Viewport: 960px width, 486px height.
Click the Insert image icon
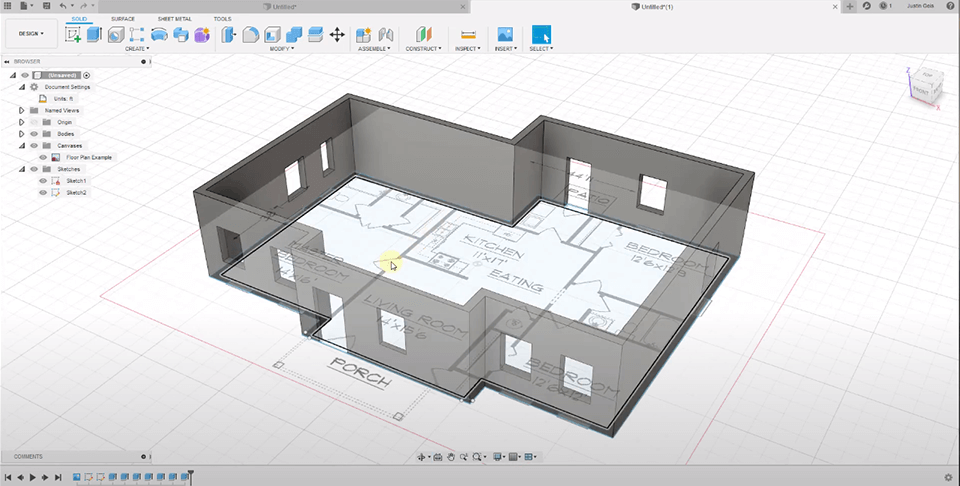[x=505, y=34]
